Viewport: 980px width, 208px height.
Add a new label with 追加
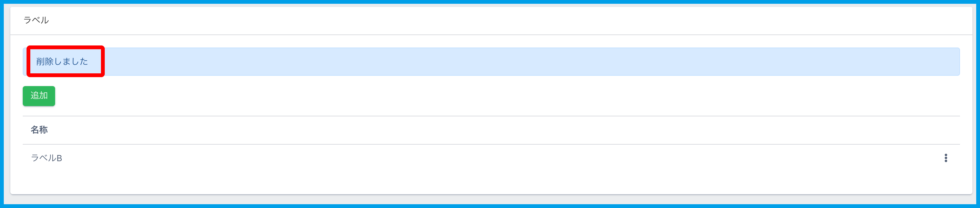coord(39,96)
